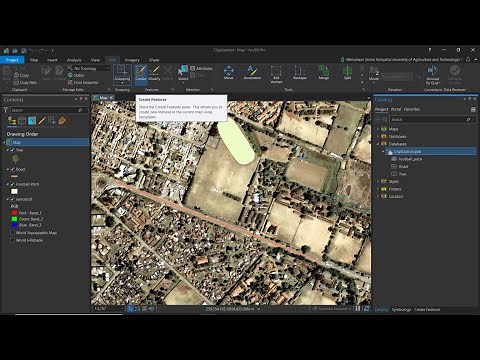The width and height of the screenshot is (480, 360).
Task: Collapse the Football Pitch layer legend
Action: [x=8, y=184]
